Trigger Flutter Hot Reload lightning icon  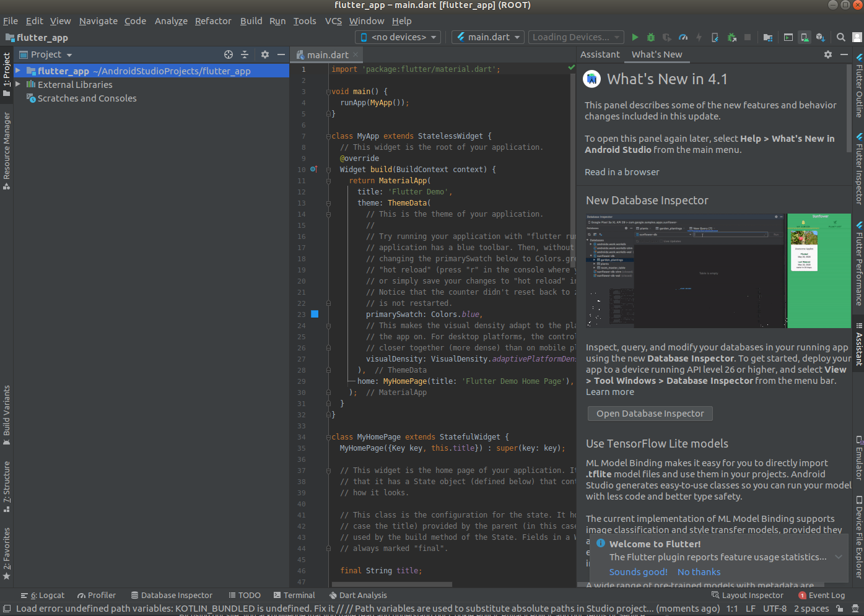pyautogui.click(x=699, y=37)
